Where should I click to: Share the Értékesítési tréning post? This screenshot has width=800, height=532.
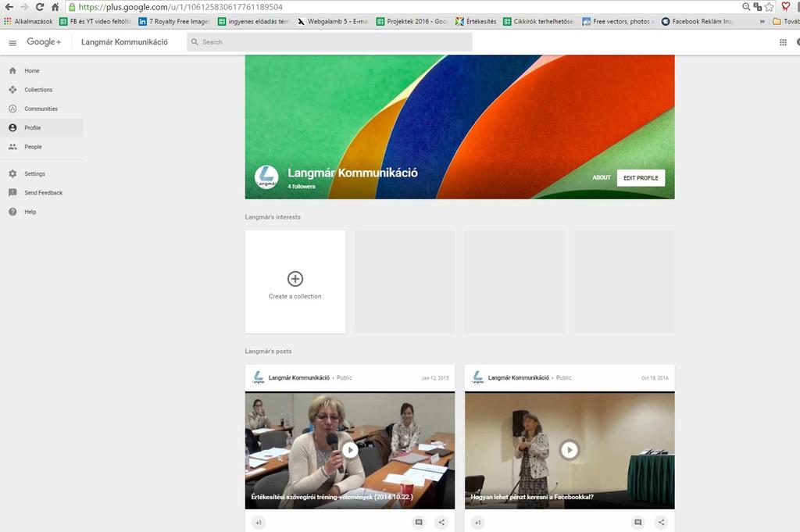441,523
